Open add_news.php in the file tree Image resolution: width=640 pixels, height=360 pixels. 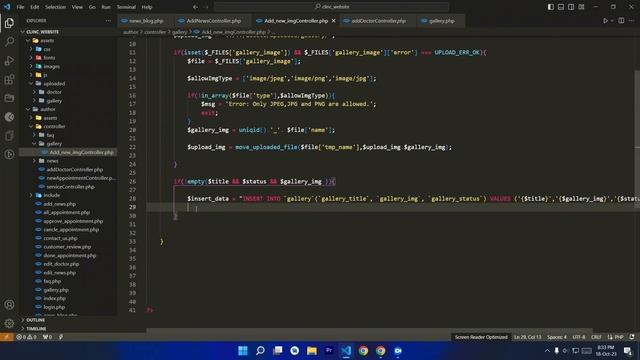coord(60,204)
